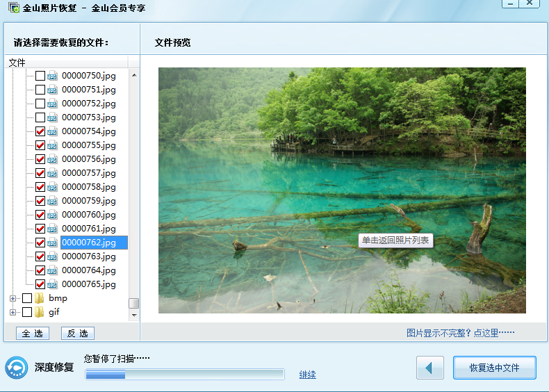Viewport: 549px width, 392px height.
Task: Click the JPG file icon for 00000757.jpg
Action: [x=52, y=173]
